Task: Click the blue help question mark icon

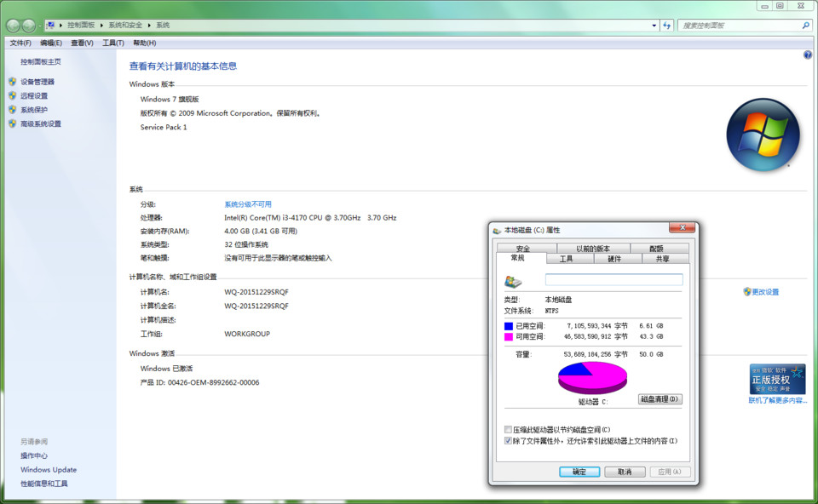Action: [807, 54]
